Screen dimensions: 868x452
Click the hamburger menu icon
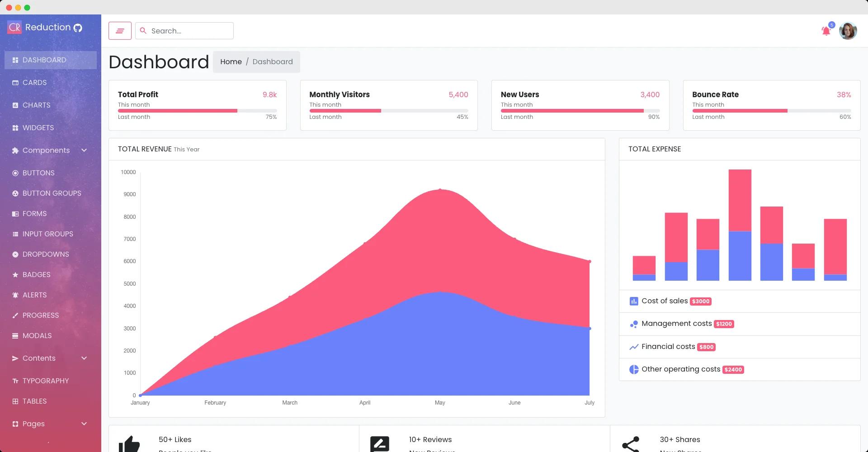coord(119,30)
